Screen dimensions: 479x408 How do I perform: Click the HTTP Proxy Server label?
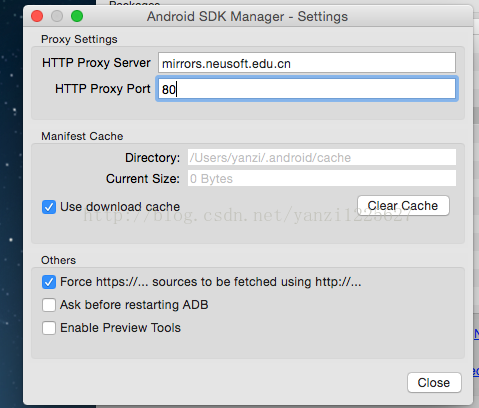[x=96, y=63]
